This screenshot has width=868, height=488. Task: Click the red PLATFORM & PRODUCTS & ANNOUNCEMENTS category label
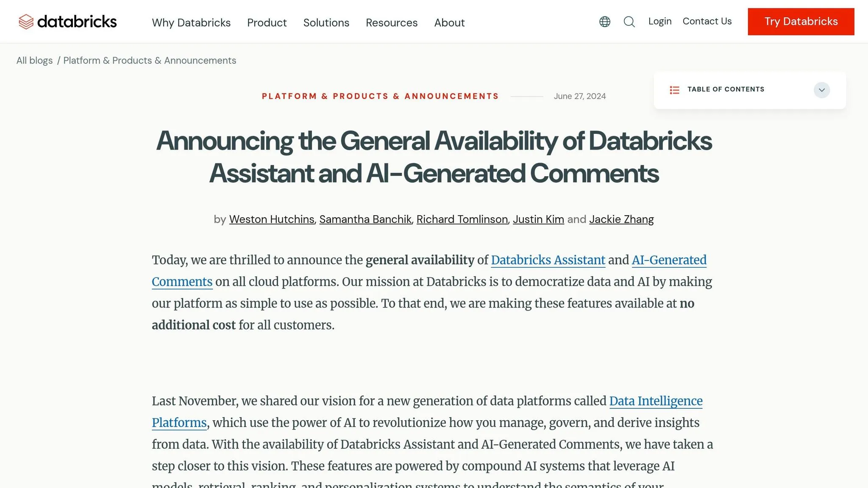pyautogui.click(x=380, y=96)
